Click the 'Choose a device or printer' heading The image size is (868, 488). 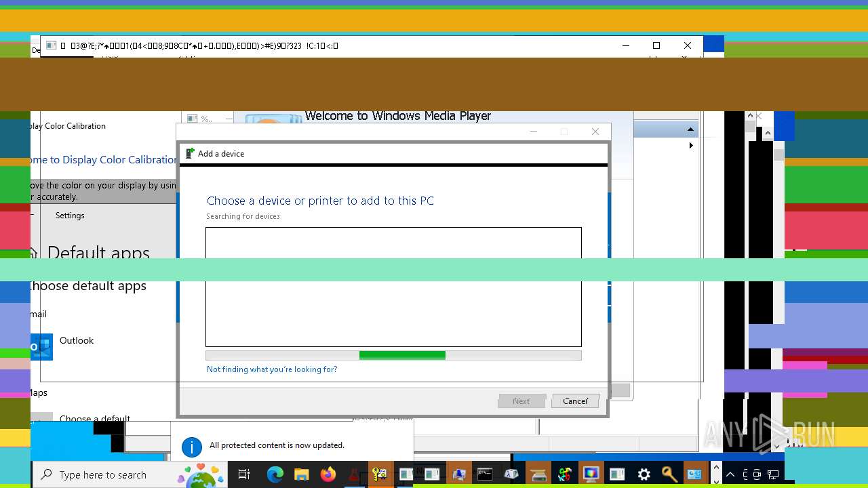(x=320, y=201)
